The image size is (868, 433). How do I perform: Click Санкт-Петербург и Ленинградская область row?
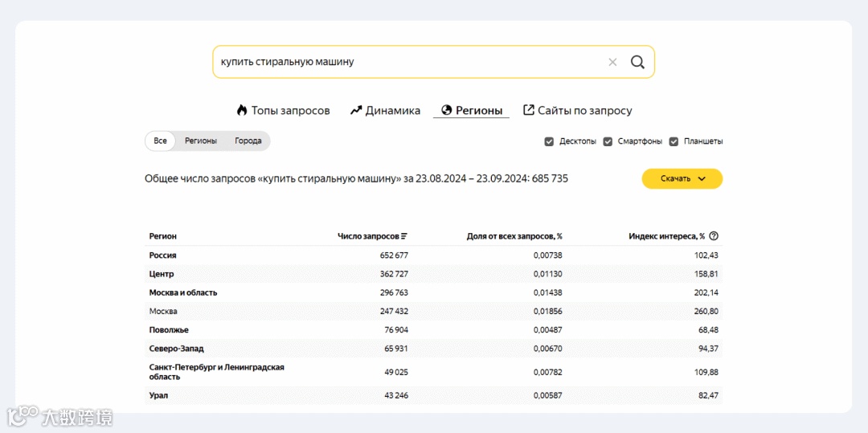pyautogui.click(x=433, y=372)
